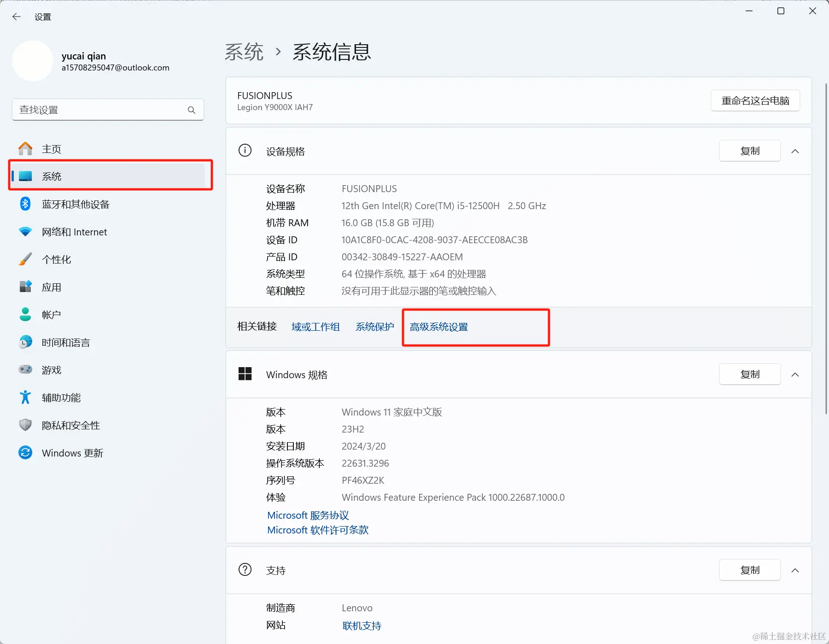Go to 隐私和安全性 settings

[x=108, y=425]
